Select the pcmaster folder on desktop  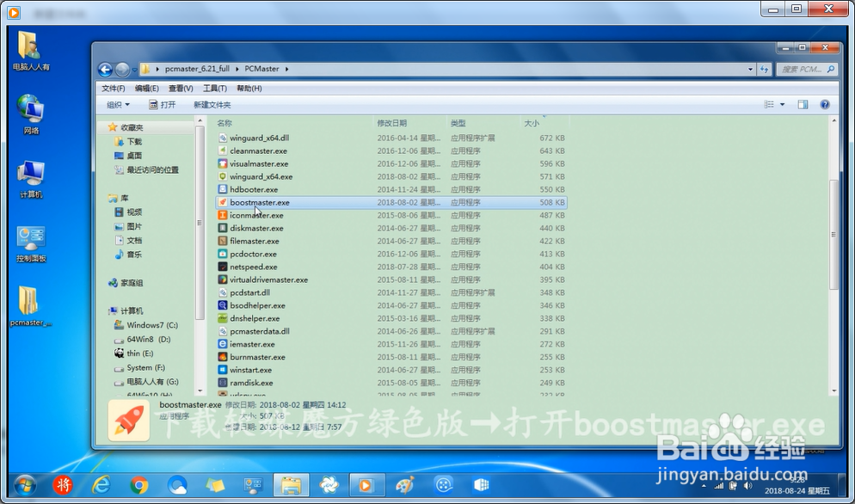tap(31, 306)
